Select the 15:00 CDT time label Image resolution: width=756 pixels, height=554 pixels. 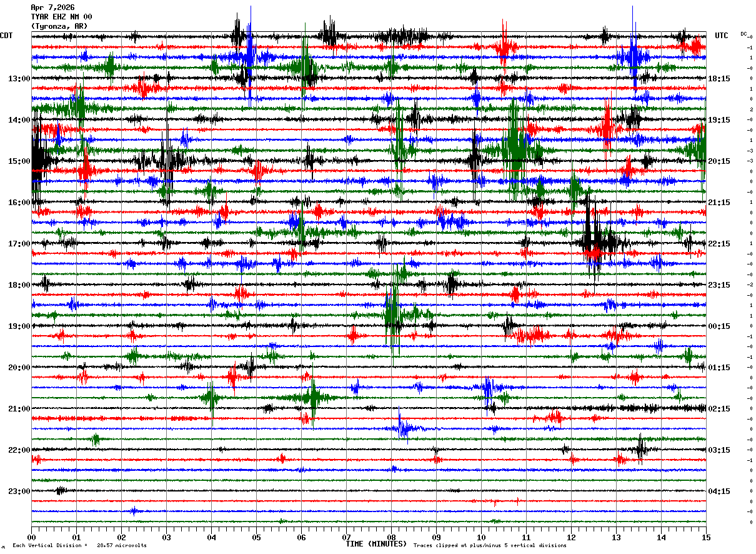[x=19, y=161]
